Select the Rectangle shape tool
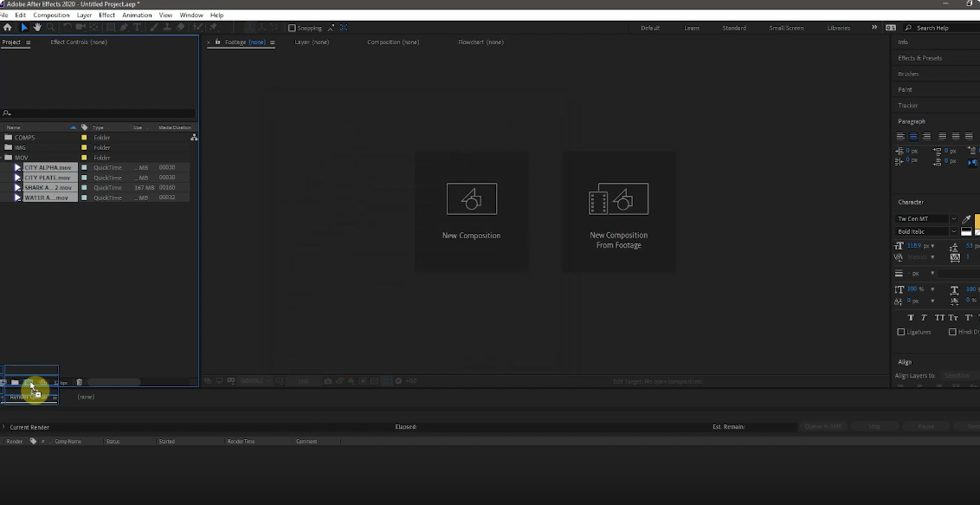 (110, 28)
